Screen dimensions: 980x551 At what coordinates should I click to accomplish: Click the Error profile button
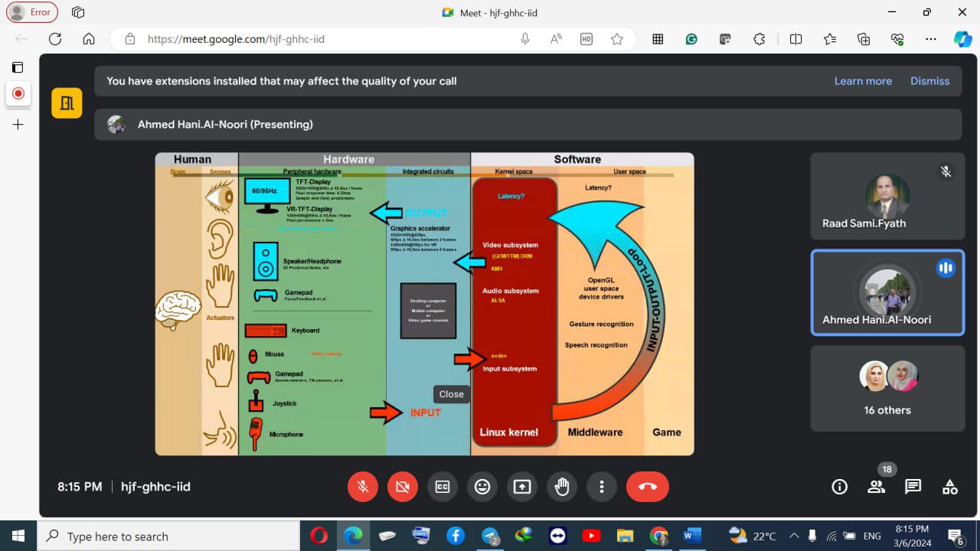click(x=32, y=12)
